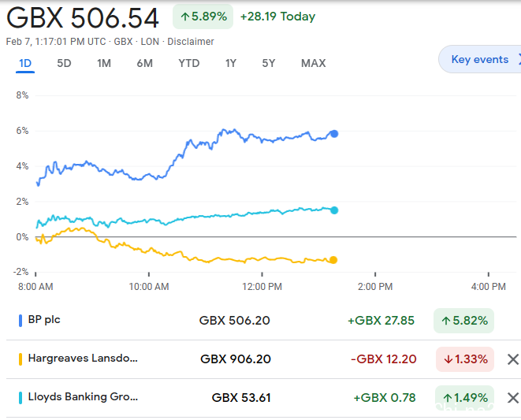Remove Lloyds Banking Group from comparison
Viewport: 521px width, 420px height.
pyautogui.click(x=512, y=398)
